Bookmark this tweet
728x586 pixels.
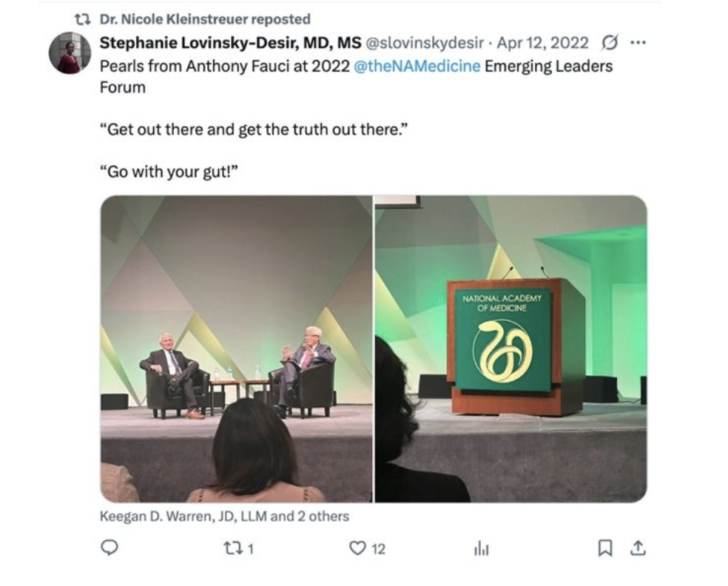605,548
